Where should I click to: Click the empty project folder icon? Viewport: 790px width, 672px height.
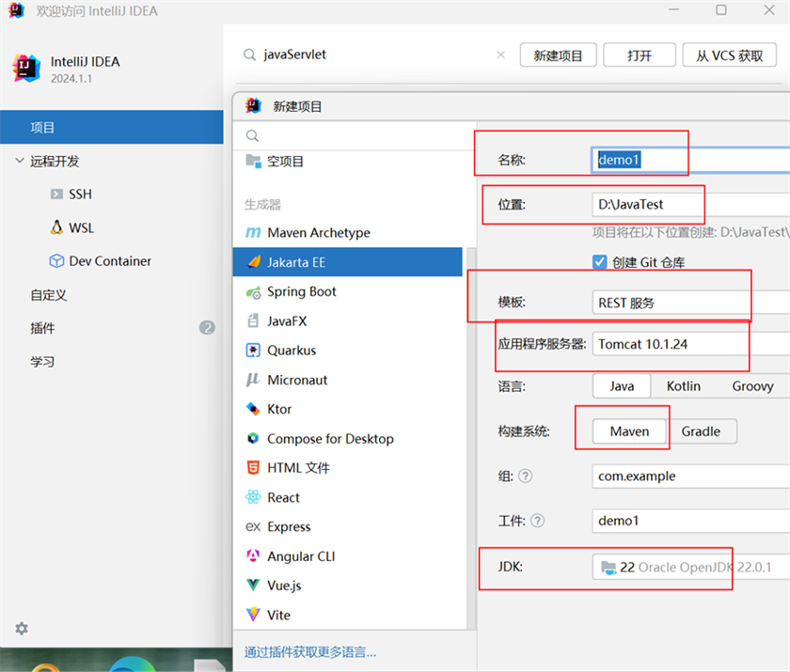(x=253, y=161)
